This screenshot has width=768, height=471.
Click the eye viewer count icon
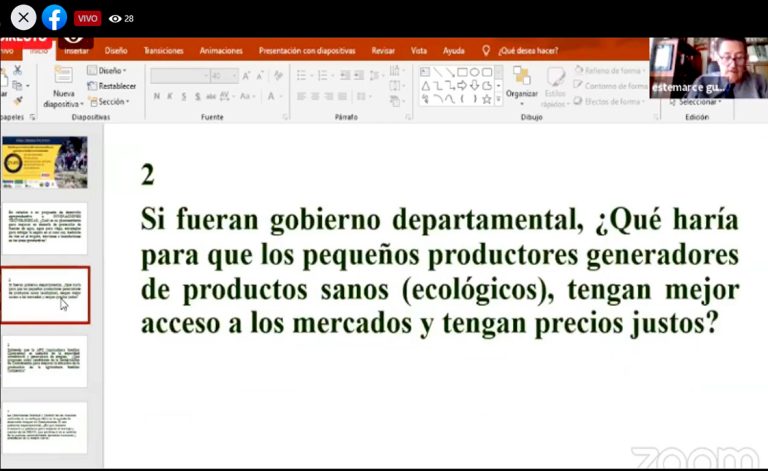115,19
